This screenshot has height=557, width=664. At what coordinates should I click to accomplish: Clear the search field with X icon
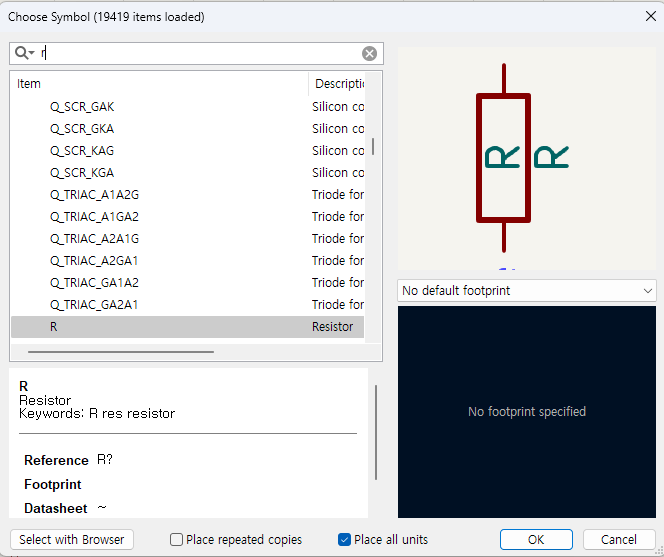(x=369, y=53)
